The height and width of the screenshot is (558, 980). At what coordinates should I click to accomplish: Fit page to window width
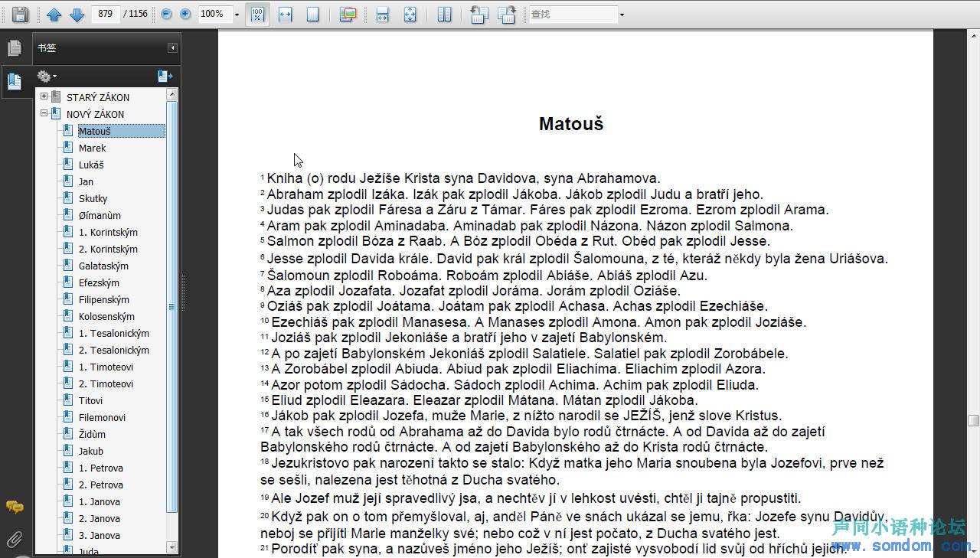point(286,14)
